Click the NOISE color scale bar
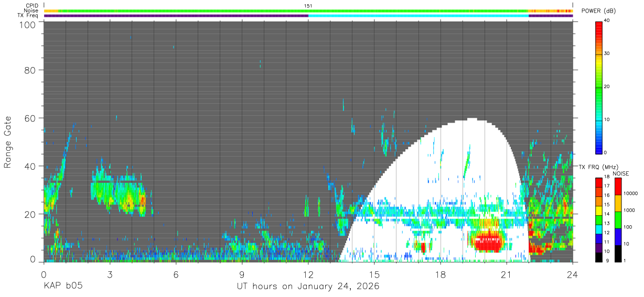The height and width of the screenshot is (297, 644). tap(618, 219)
